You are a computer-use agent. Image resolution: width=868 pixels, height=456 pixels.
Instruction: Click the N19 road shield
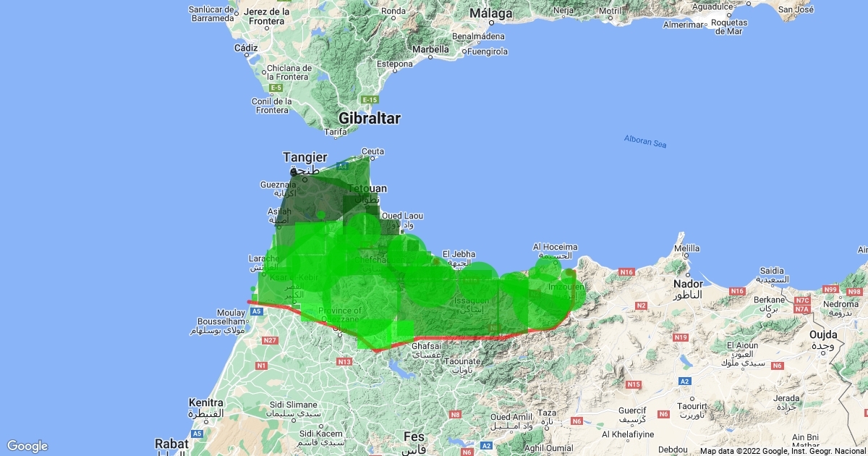(680, 337)
